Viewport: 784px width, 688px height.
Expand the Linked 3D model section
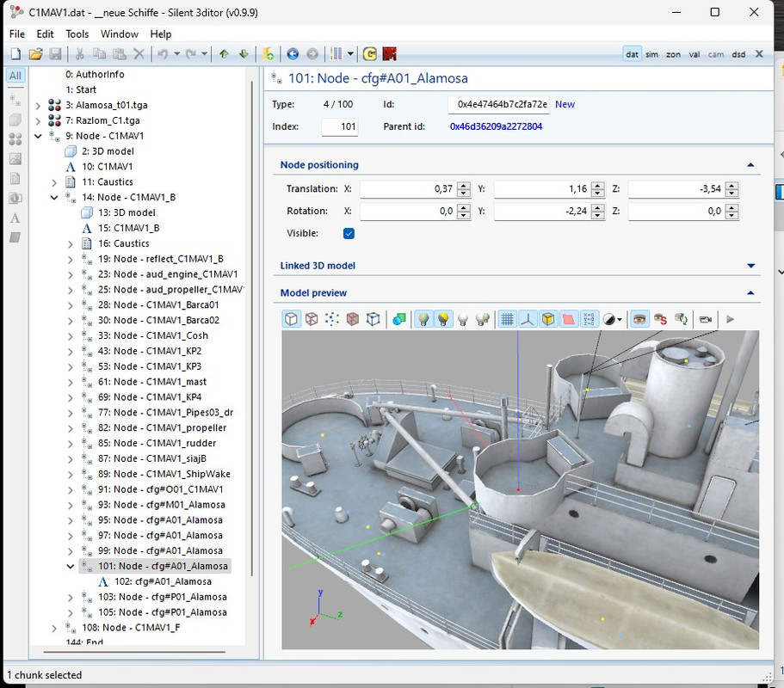coord(750,266)
